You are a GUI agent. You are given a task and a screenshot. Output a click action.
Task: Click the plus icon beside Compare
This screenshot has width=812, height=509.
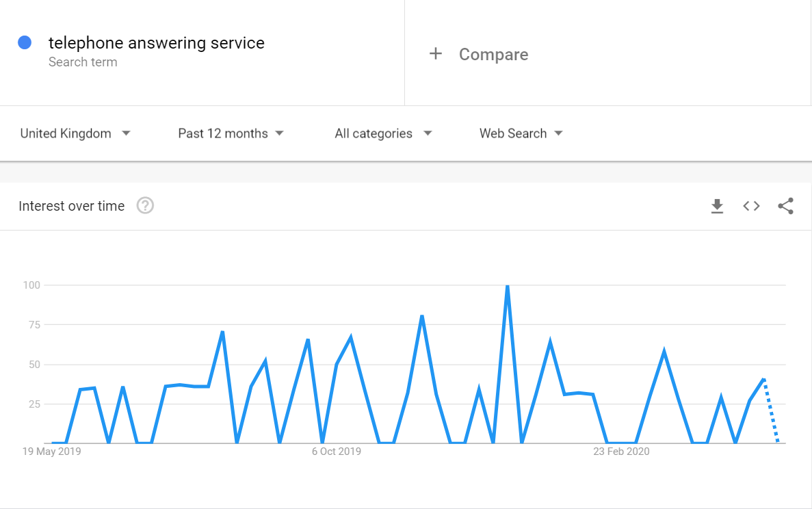[436, 54]
